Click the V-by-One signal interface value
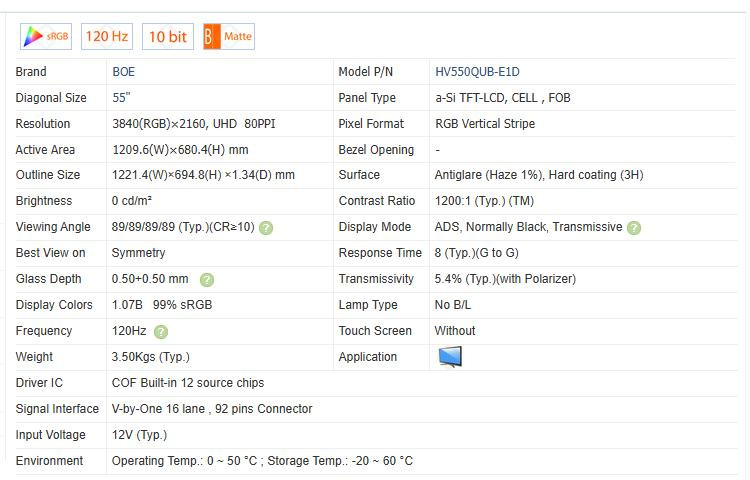 (211, 409)
